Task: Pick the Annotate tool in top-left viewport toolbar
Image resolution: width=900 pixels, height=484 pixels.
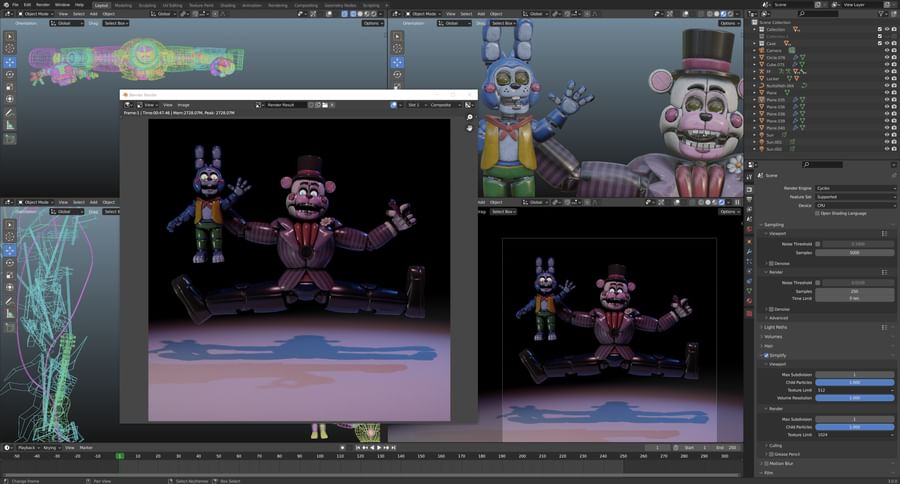Action: click(10, 113)
